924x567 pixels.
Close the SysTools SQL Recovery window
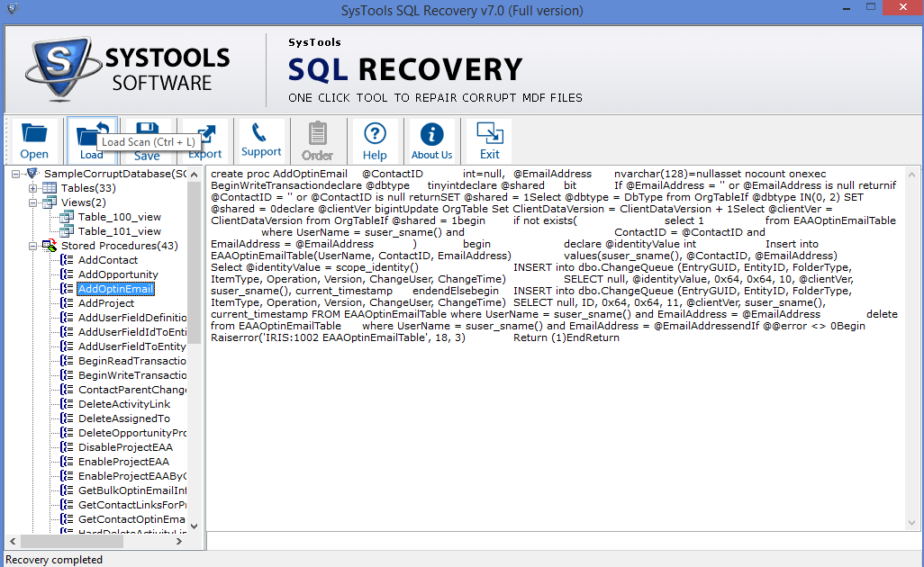(x=903, y=8)
